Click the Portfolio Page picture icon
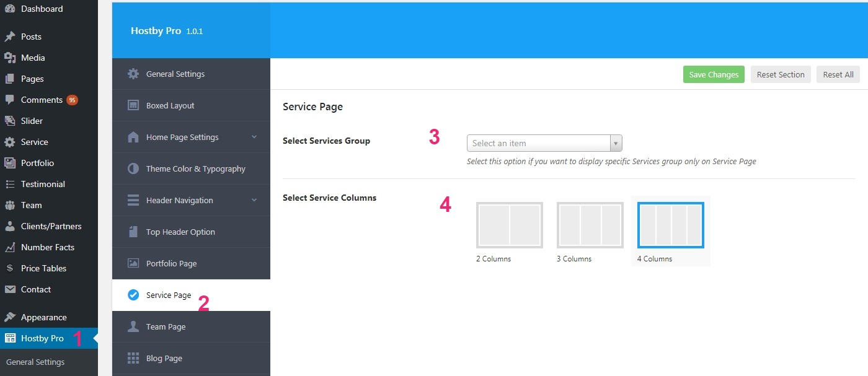Image resolution: width=868 pixels, height=376 pixels. (x=133, y=263)
